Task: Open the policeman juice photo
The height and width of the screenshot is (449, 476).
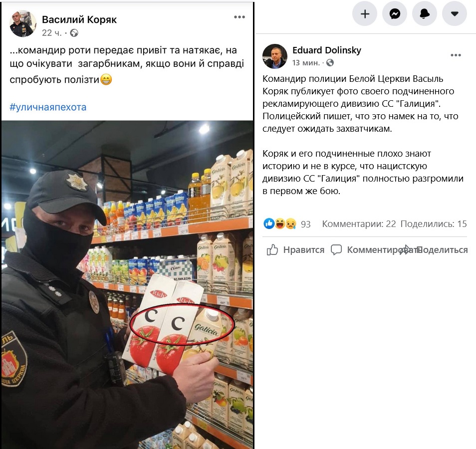Action: (x=127, y=284)
